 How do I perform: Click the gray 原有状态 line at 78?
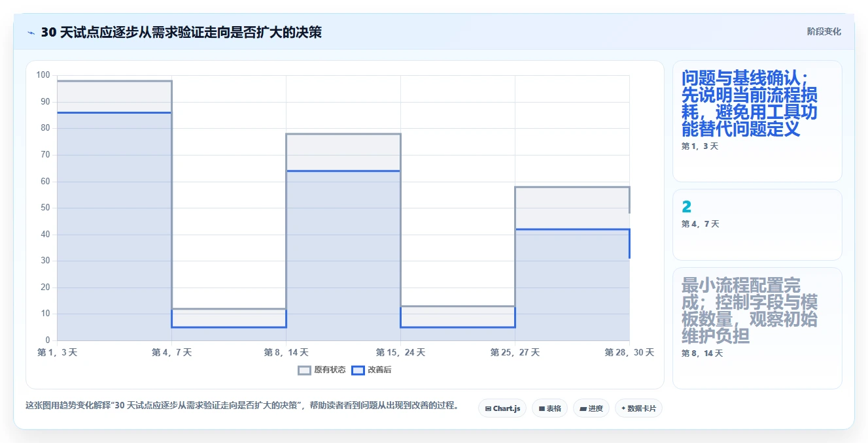[x=343, y=134]
